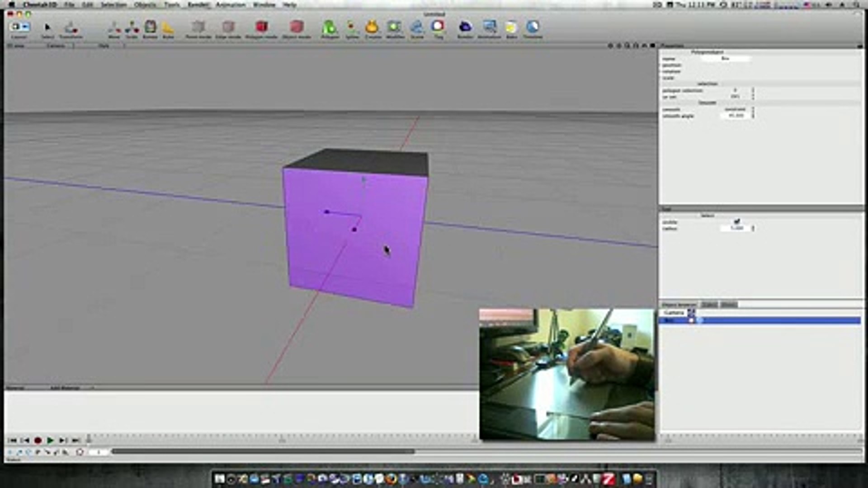Toggle Box object checkbox in browser

pyautogui.click(x=691, y=320)
